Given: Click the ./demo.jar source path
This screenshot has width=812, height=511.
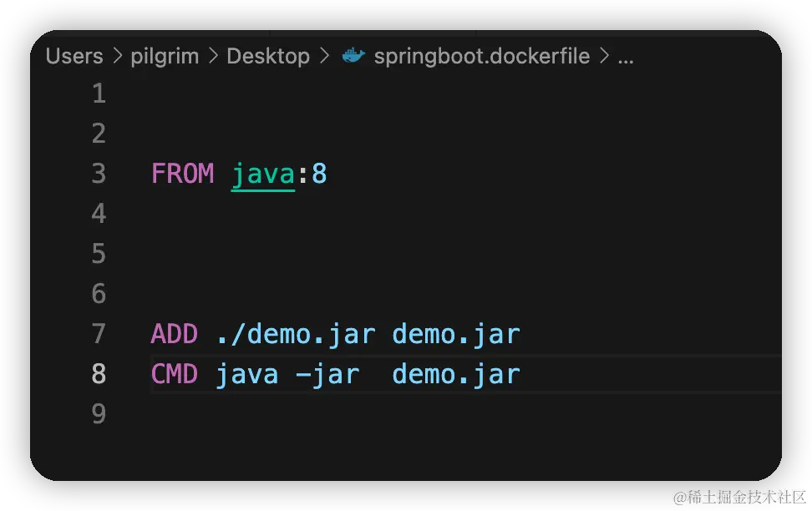Looking at the screenshot, I should coord(296,335).
